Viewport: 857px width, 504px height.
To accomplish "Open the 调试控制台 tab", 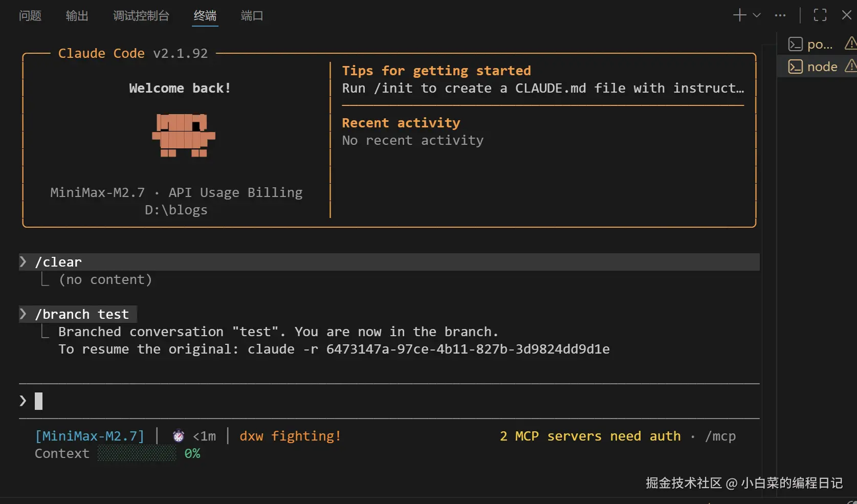I will [x=141, y=16].
